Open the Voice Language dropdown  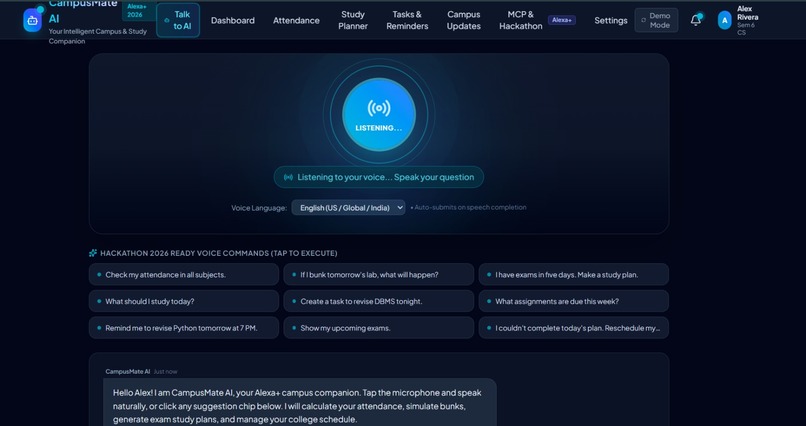pos(348,208)
